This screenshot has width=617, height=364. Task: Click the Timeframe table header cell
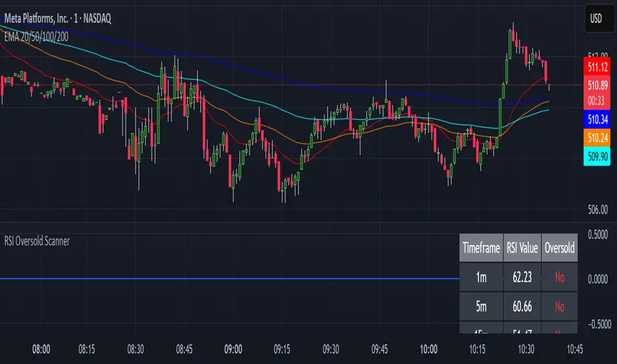tap(481, 249)
